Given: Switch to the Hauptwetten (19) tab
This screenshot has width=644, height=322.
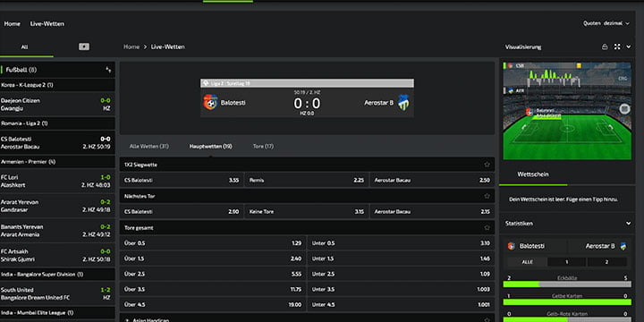Looking at the screenshot, I should tap(211, 146).
